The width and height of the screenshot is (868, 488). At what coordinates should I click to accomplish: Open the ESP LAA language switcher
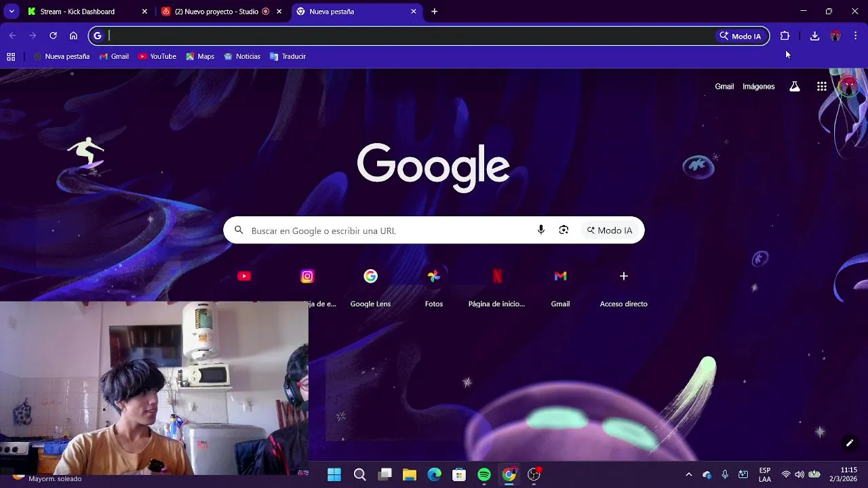point(765,474)
